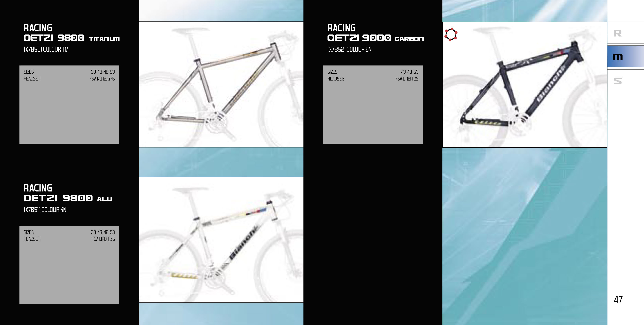Select the R section tab
Image resolution: width=644 pixels, height=325 pixels.
click(625, 34)
